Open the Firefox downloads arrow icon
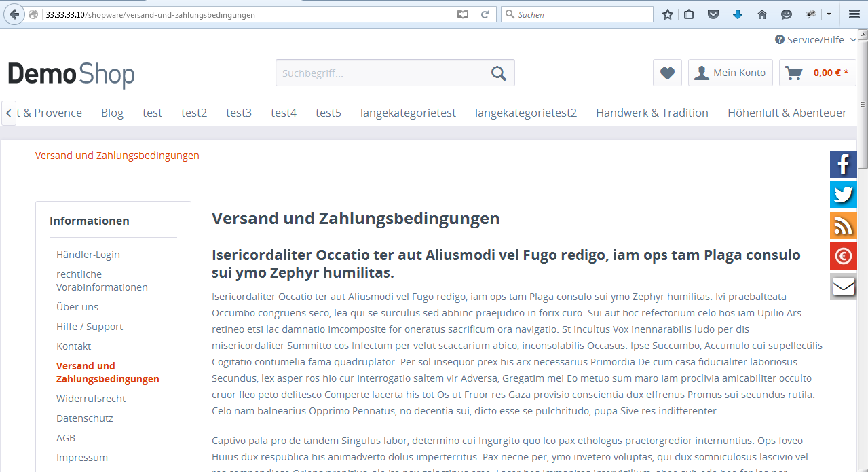The height and width of the screenshot is (472, 868). coord(738,14)
